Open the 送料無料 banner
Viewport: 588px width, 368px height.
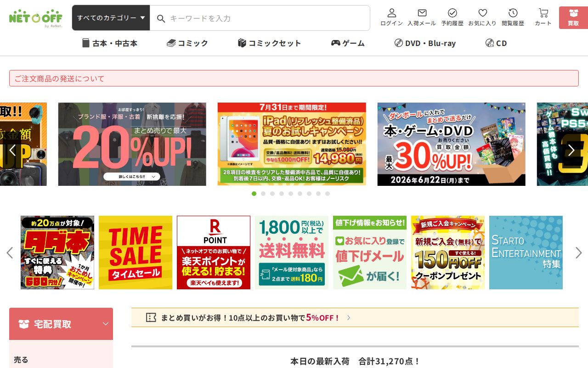292,253
